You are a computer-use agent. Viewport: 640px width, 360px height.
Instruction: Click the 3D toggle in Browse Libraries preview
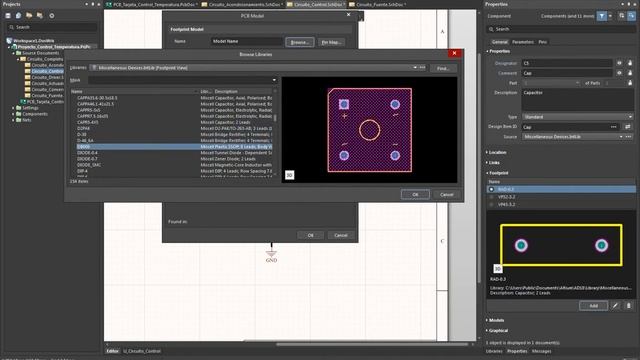pos(289,175)
